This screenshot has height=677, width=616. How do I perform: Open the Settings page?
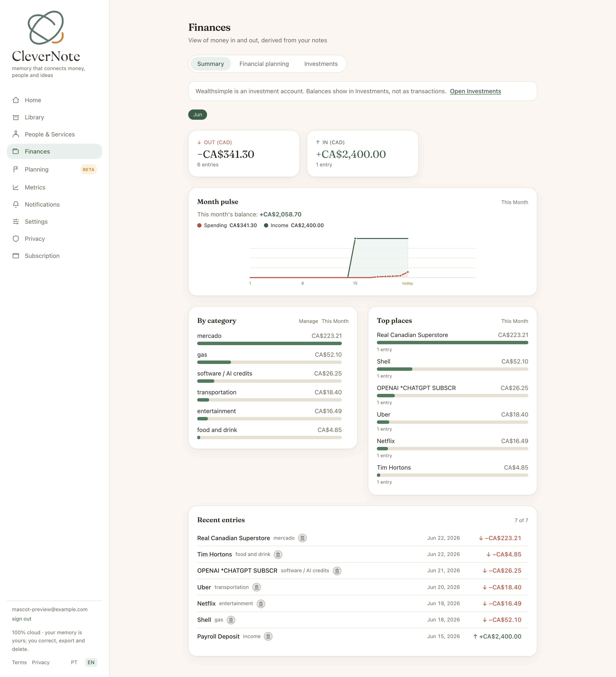[x=54, y=222]
